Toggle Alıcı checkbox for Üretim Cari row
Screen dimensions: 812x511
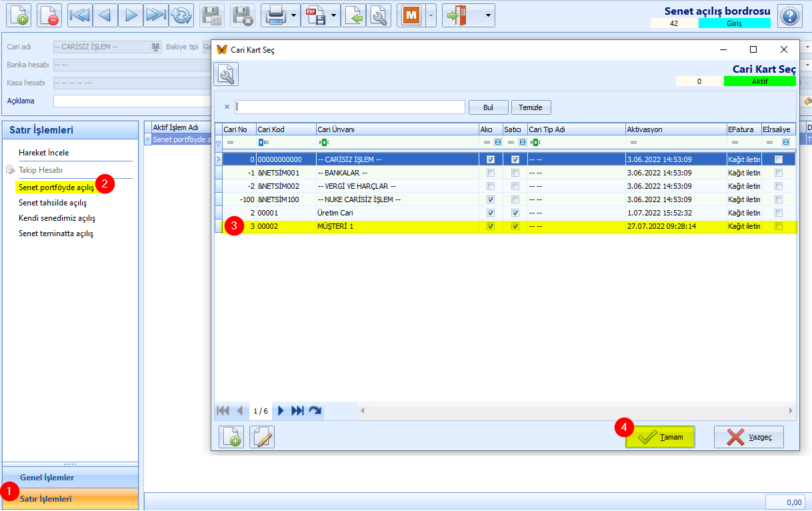point(491,213)
